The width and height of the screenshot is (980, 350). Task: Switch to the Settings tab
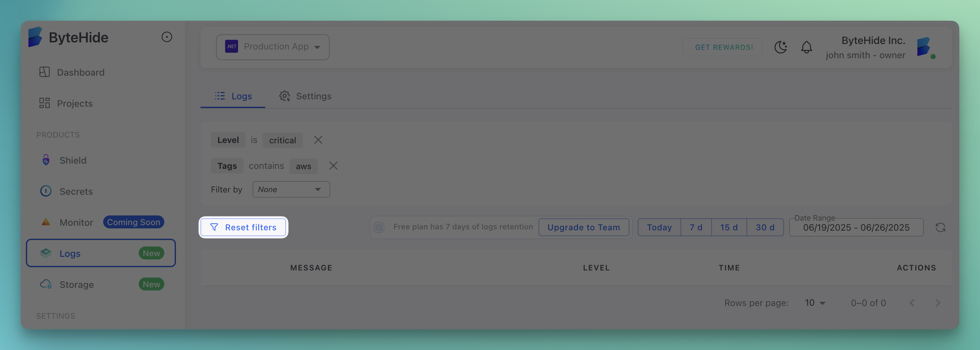[306, 96]
